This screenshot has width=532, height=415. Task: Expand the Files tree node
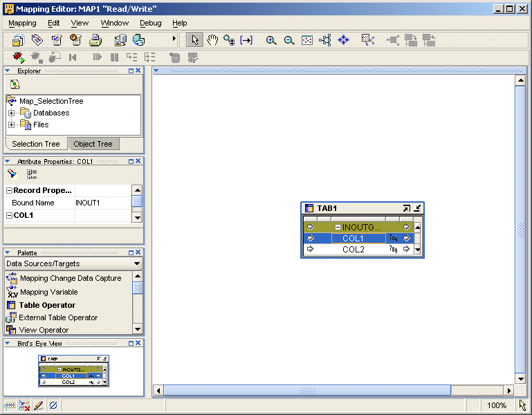pos(12,125)
